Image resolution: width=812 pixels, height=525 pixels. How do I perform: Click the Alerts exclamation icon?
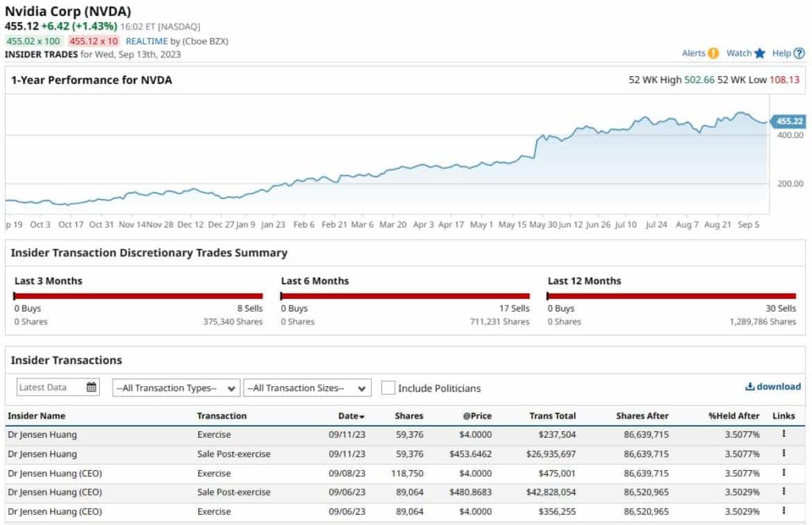pos(713,53)
